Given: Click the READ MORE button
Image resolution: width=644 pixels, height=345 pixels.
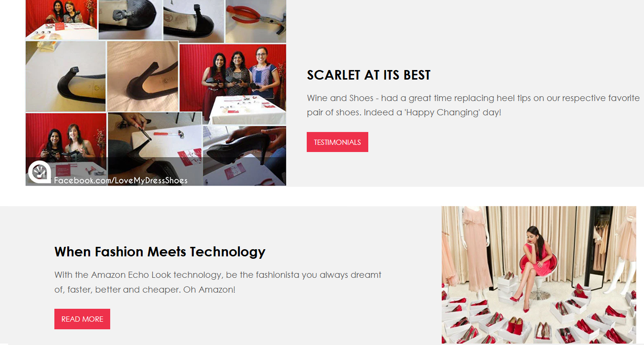Looking at the screenshot, I should pos(82,319).
